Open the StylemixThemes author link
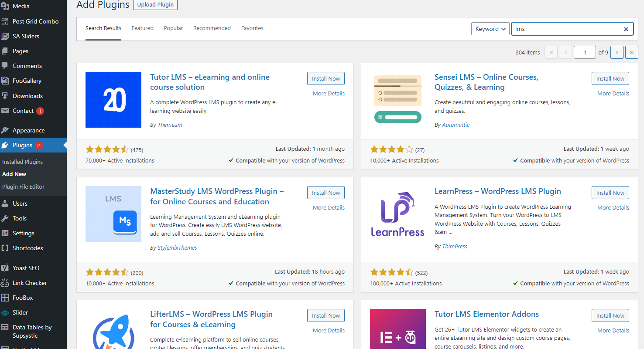 (x=178, y=248)
